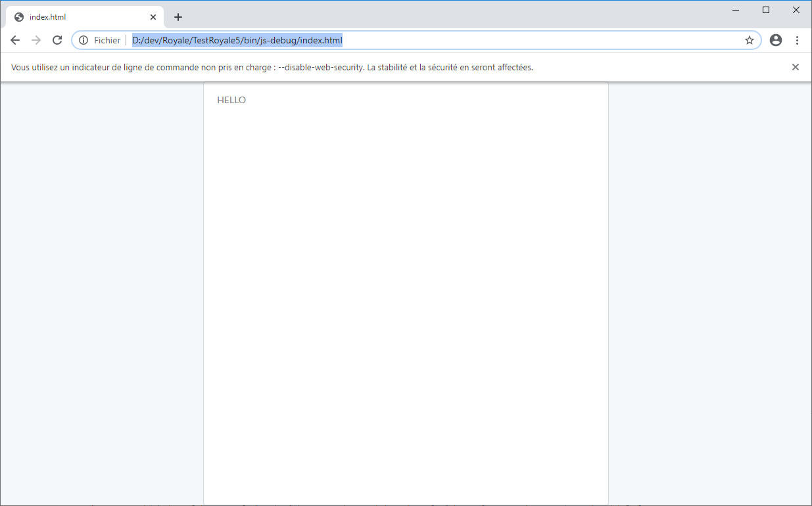Image resolution: width=812 pixels, height=506 pixels.
Task: Click the globe favicon on the index.html tab
Action: [18, 16]
